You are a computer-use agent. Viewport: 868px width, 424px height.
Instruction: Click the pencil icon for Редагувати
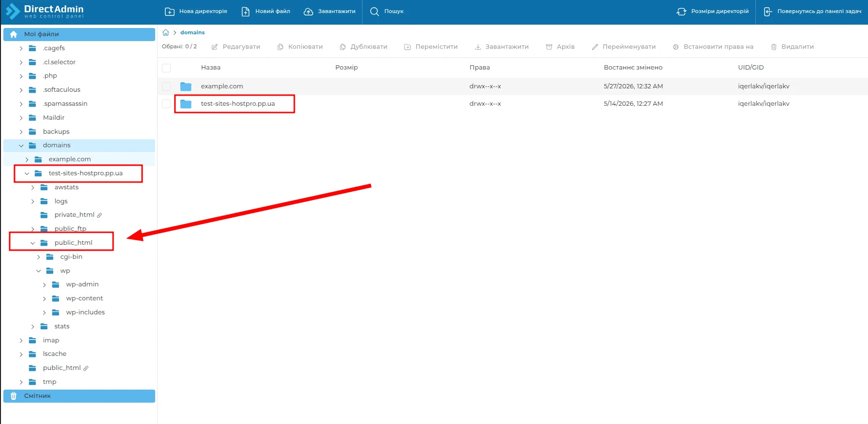215,47
